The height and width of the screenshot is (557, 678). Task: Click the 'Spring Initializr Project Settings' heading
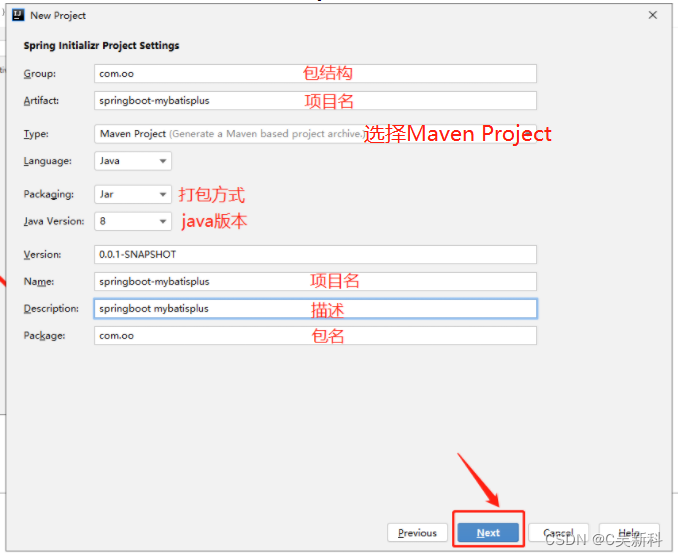click(101, 45)
